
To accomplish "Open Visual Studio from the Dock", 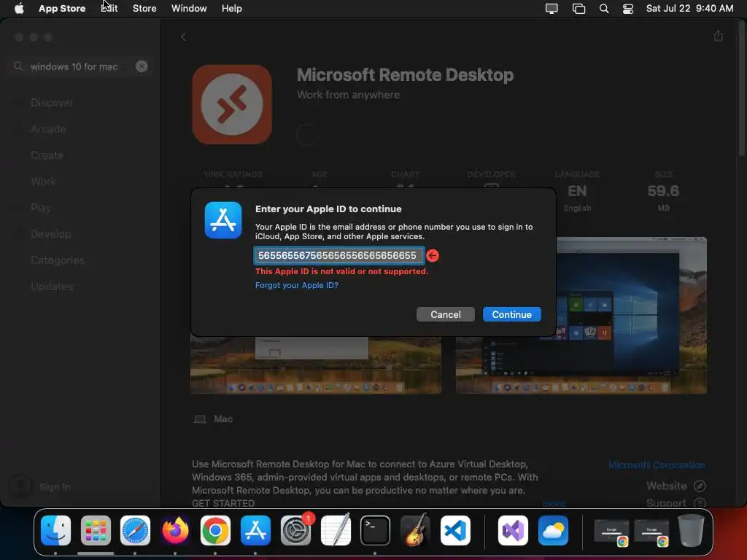I will [x=513, y=531].
